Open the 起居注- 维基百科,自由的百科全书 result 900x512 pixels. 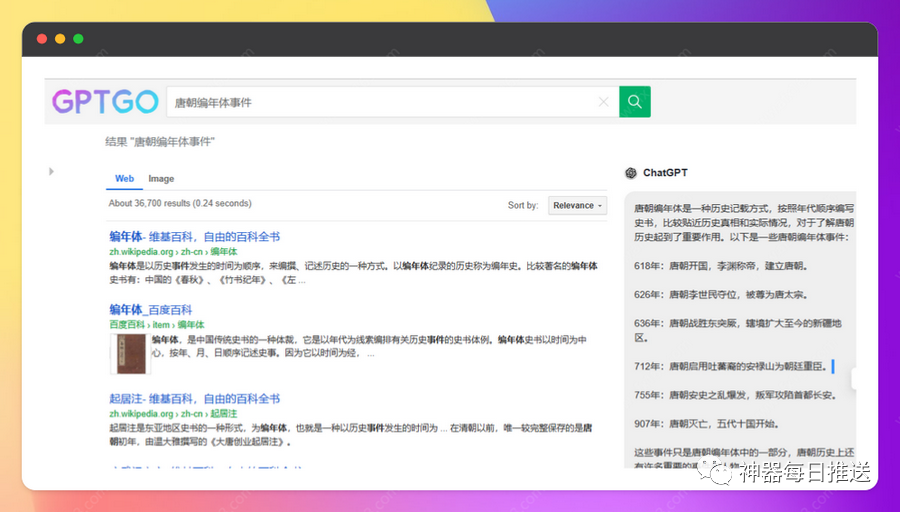195,398
